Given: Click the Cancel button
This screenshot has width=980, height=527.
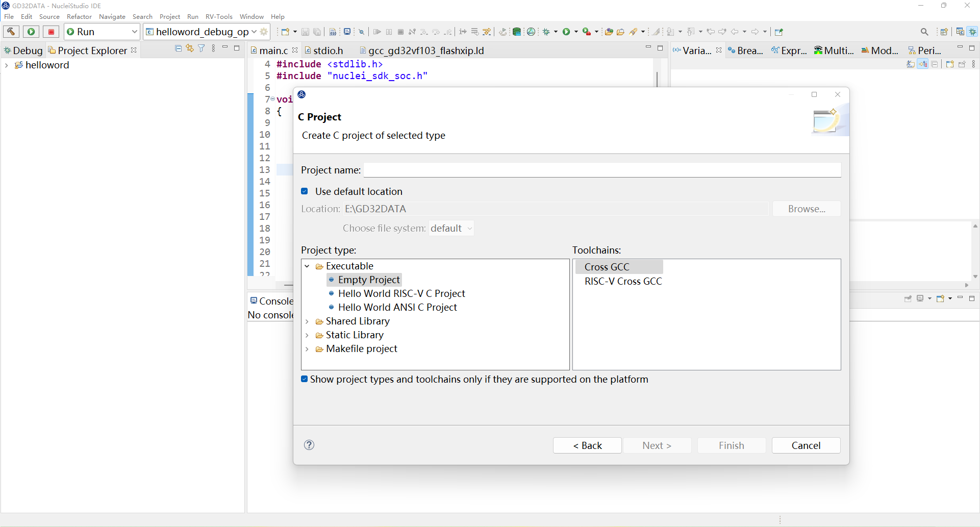Looking at the screenshot, I should click(806, 445).
